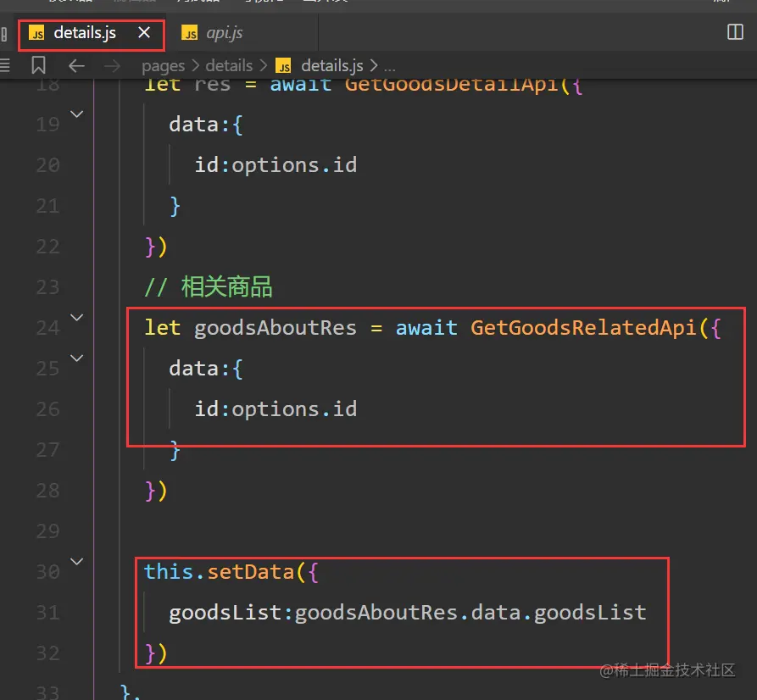The width and height of the screenshot is (757, 700).
Task: Click line number 20
Action: (x=47, y=165)
